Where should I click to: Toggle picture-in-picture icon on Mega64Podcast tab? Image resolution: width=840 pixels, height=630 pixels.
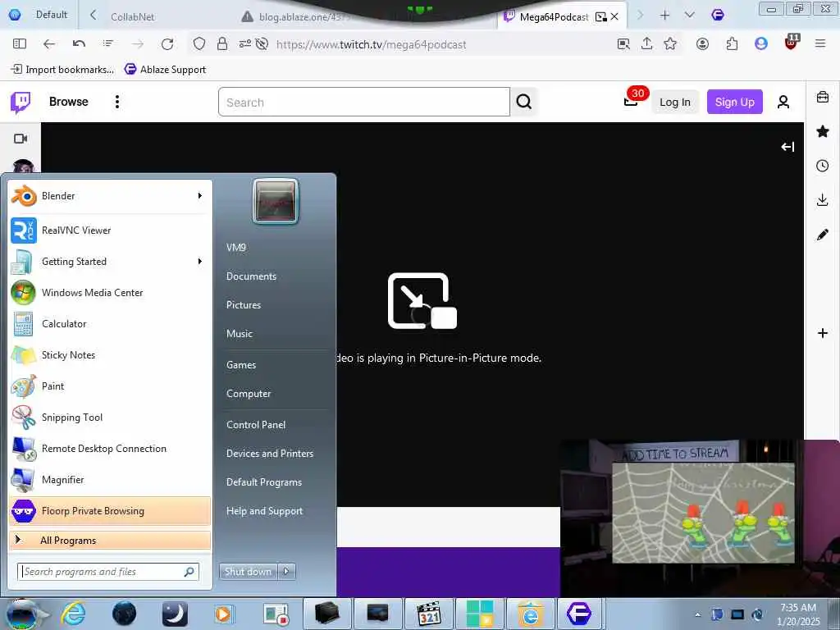pos(600,17)
